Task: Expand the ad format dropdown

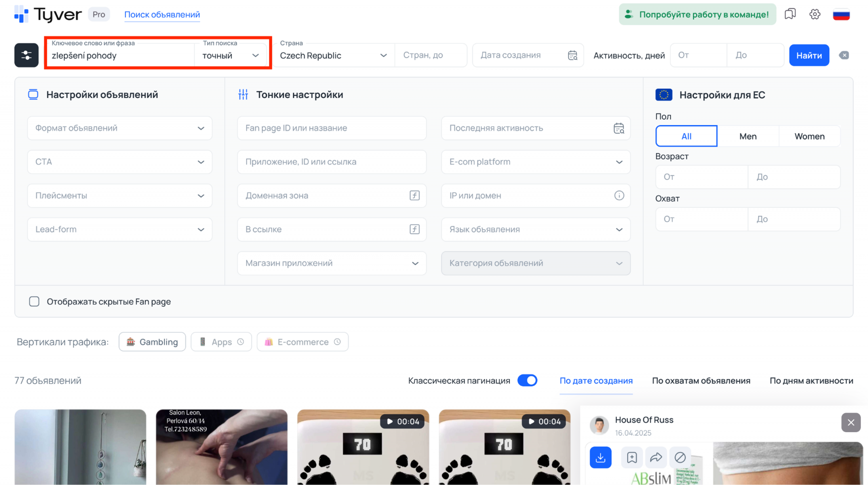Action: click(x=119, y=128)
